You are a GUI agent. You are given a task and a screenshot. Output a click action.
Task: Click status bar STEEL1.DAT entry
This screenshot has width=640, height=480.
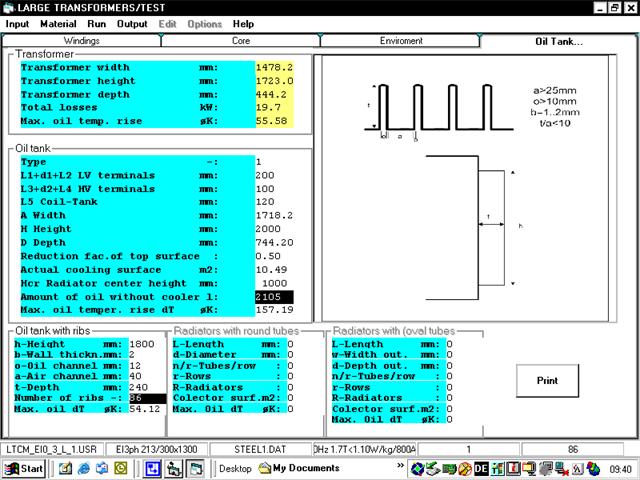(x=260, y=449)
